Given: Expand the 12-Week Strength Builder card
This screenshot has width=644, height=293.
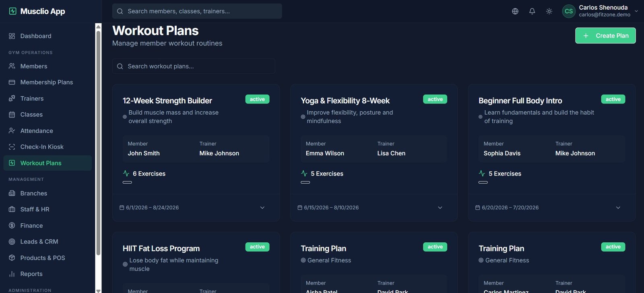Looking at the screenshot, I should pos(262,208).
